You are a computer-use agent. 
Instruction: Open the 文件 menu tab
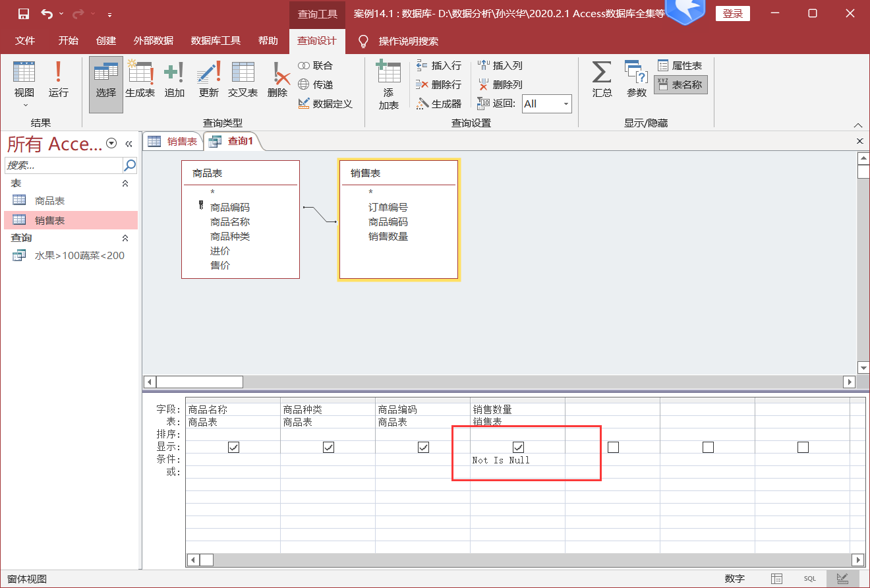tap(25, 41)
